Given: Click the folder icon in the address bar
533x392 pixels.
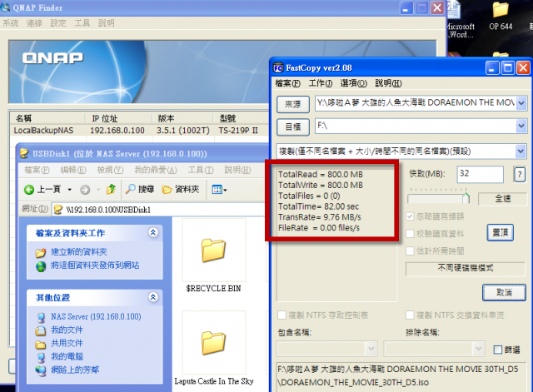Looking at the screenshot, I should [58, 209].
